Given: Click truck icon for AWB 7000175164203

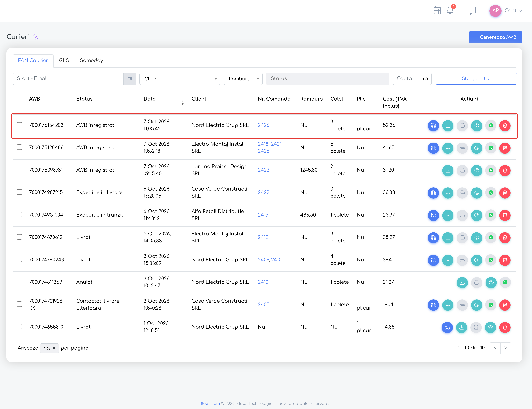Looking at the screenshot, I should pyautogui.click(x=433, y=126).
